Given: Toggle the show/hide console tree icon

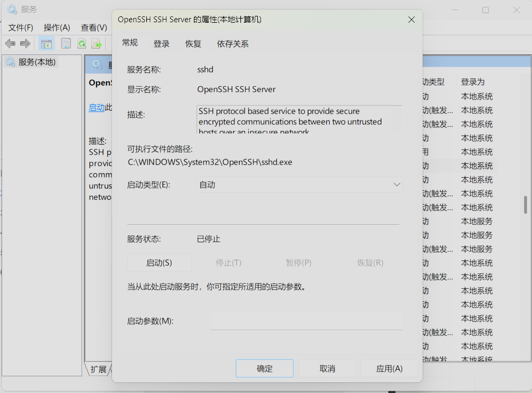Looking at the screenshot, I should [x=46, y=43].
